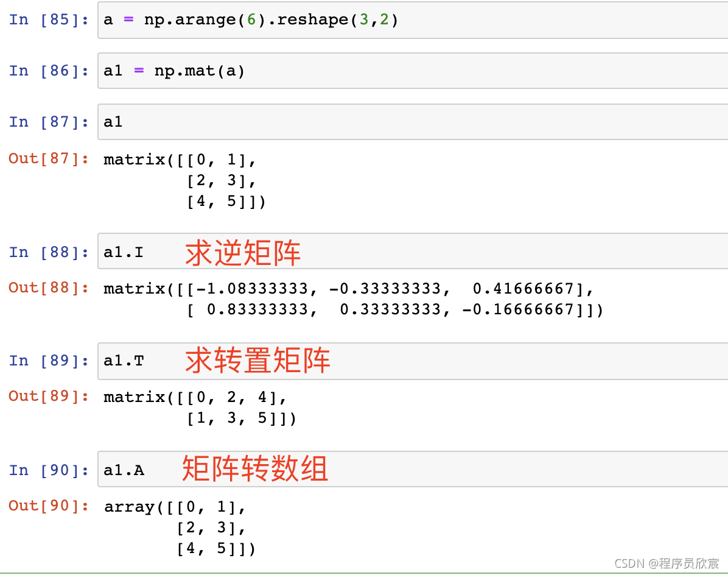Click the array output under Out[90]
The image size is (728, 575).
pos(180,527)
